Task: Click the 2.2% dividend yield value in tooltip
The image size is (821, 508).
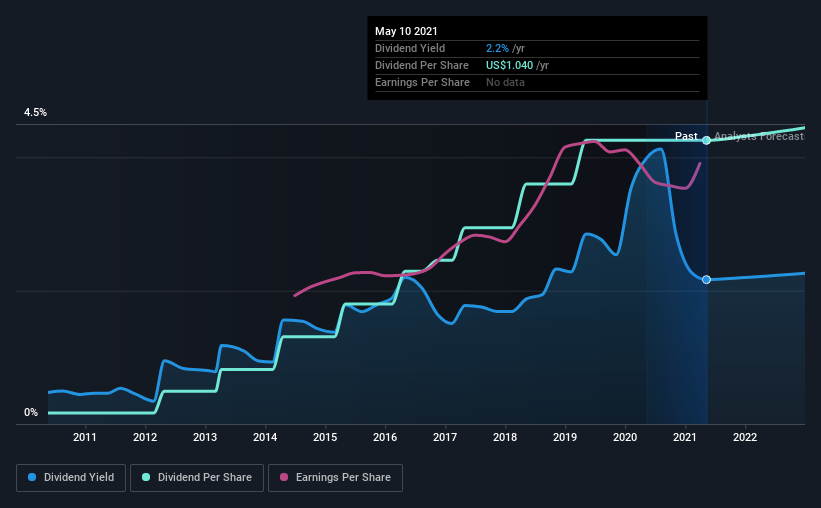Action: (497, 48)
